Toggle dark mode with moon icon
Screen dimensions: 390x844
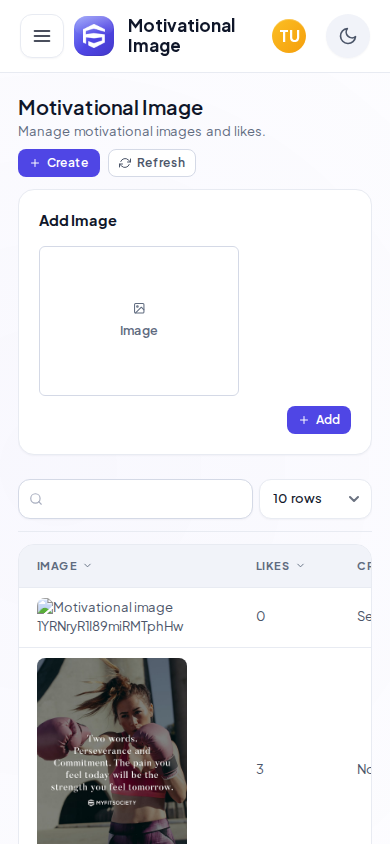click(x=348, y=36)
